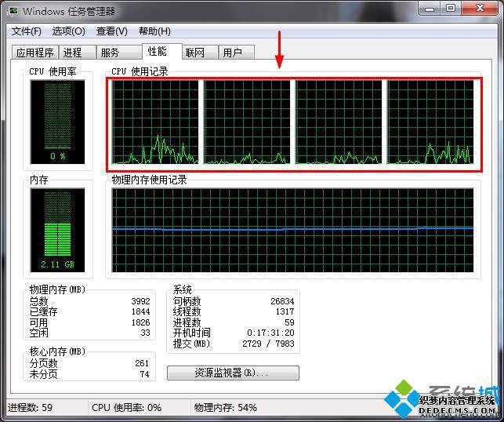Click the 总数 value 3992
The height and width of the screenshot is (422, 504).
click(x=140, y=301)
